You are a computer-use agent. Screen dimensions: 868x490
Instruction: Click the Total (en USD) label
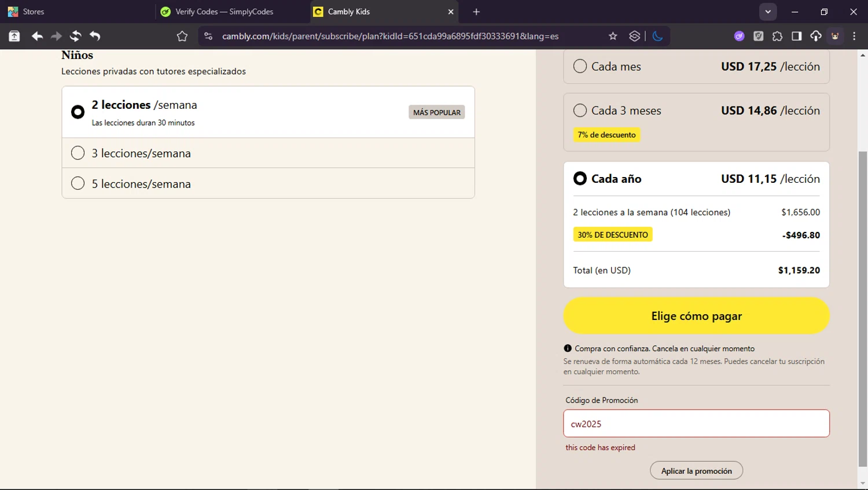coord(602,270)
